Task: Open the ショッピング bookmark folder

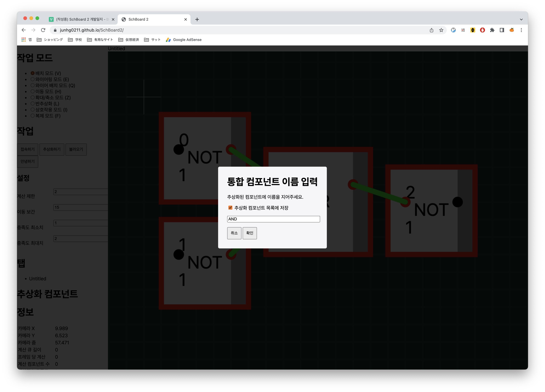Action: tap(50, 40)
